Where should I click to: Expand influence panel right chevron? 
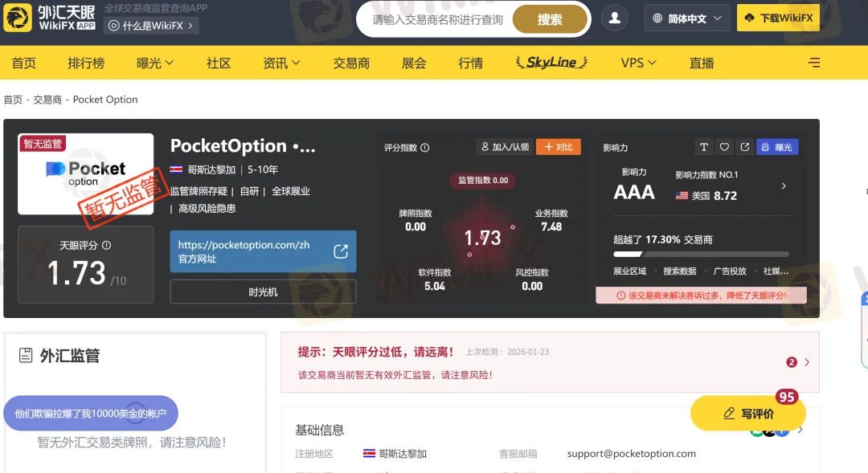click(784, 186)
